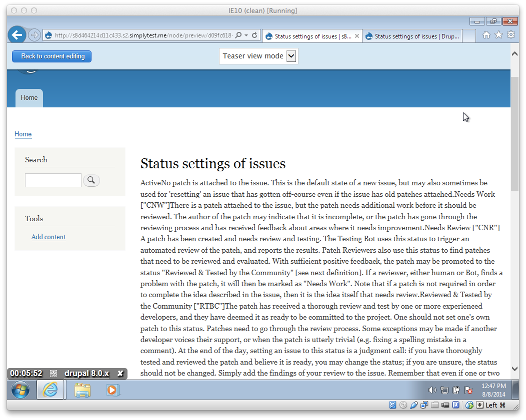Click the taskbar clock showing 12:47 PM
526x420 pixels.
pos(493,390)
